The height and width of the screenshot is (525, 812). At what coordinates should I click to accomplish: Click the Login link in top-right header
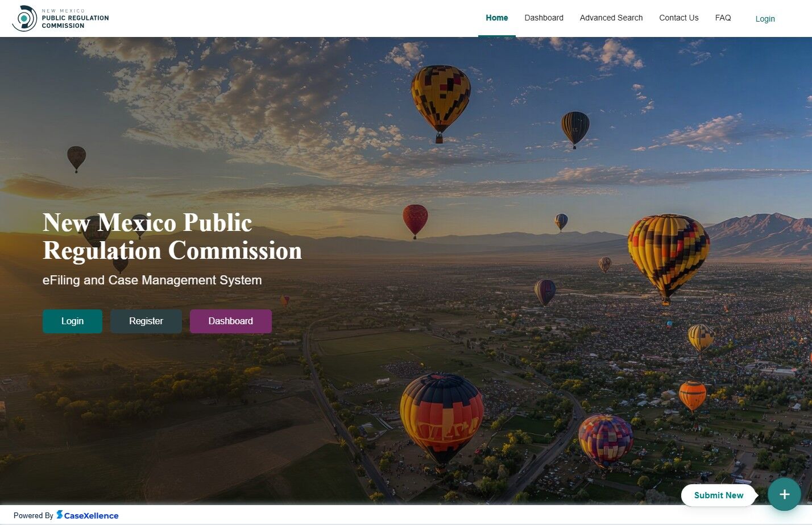pyautogui.click(x=765, y=19)
